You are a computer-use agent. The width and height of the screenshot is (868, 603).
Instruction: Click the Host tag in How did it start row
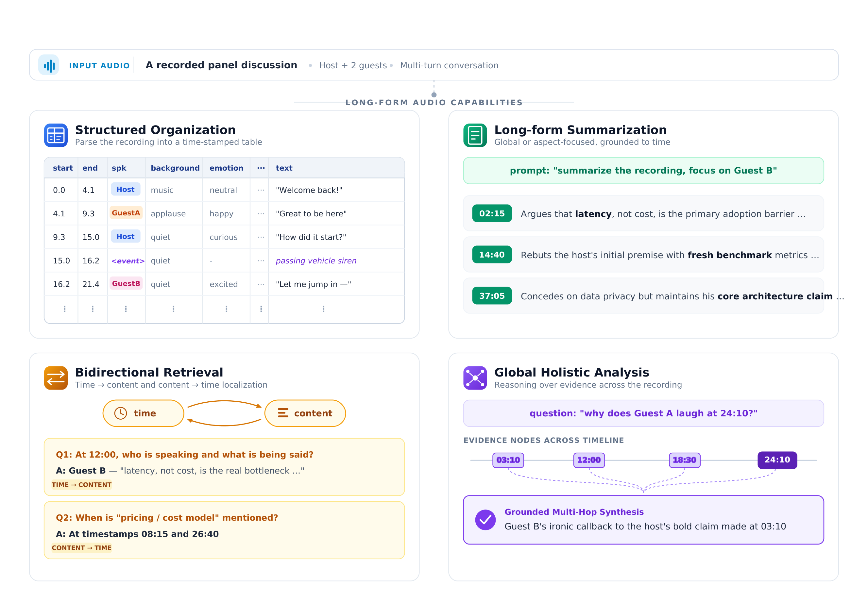[126, 237]
